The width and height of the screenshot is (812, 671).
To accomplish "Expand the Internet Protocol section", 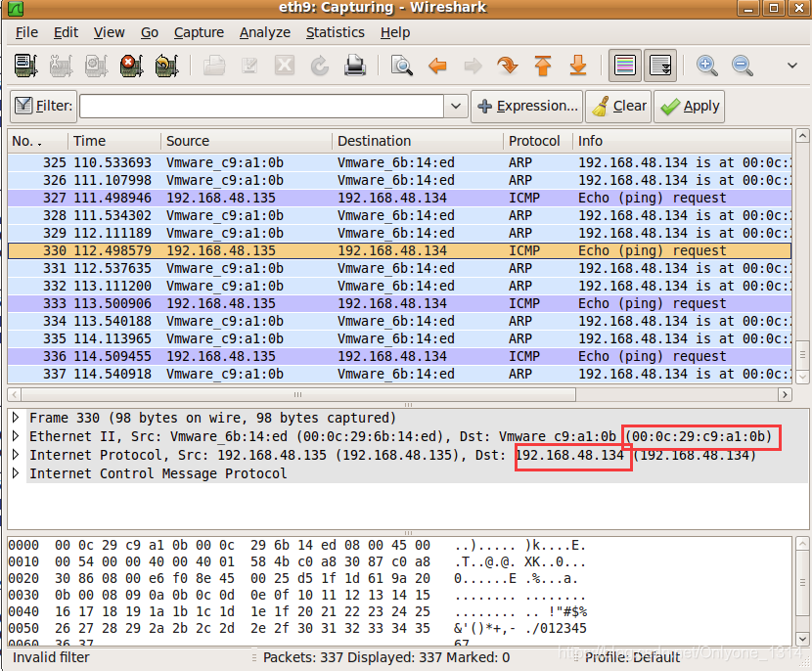I will 16,454.
